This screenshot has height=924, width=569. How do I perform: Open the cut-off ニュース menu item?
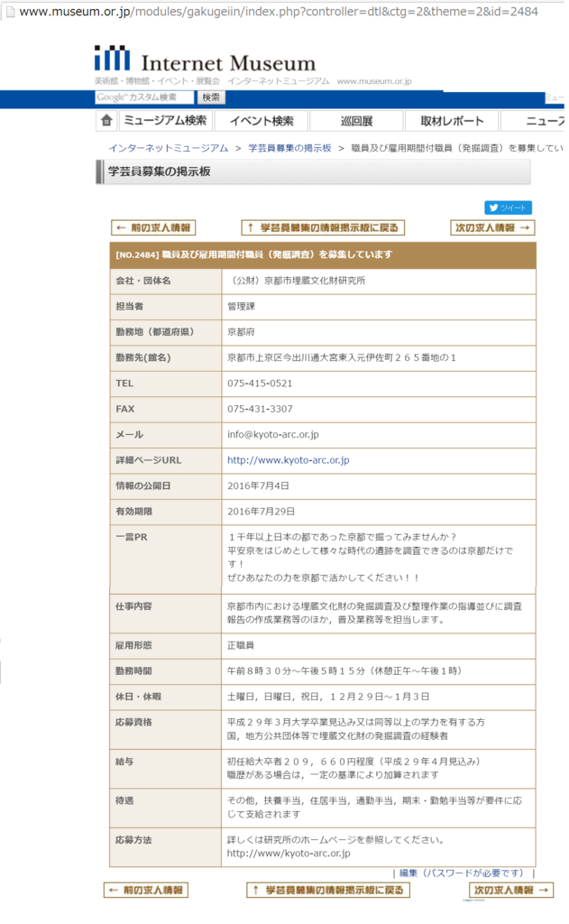[535, 121]
